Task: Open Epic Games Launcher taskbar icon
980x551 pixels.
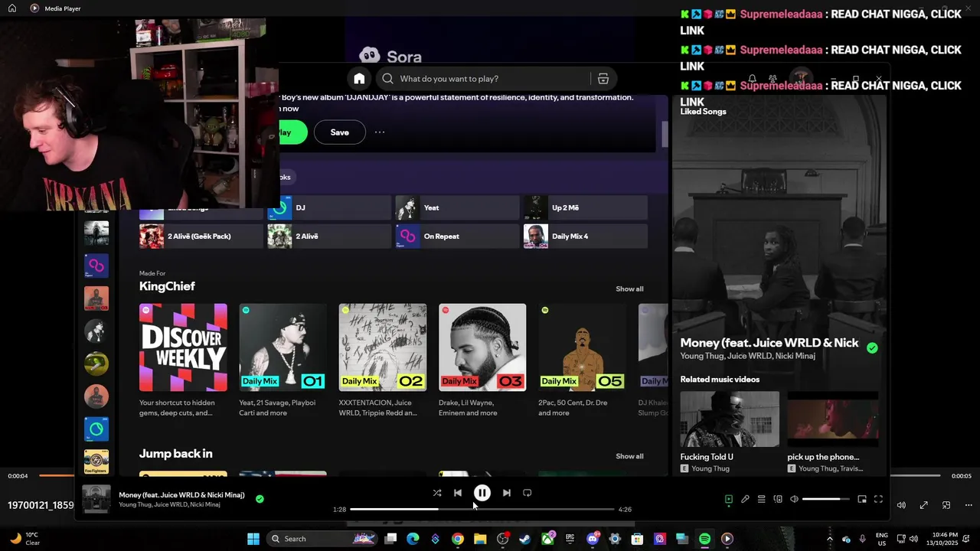Action: [570, 539]
